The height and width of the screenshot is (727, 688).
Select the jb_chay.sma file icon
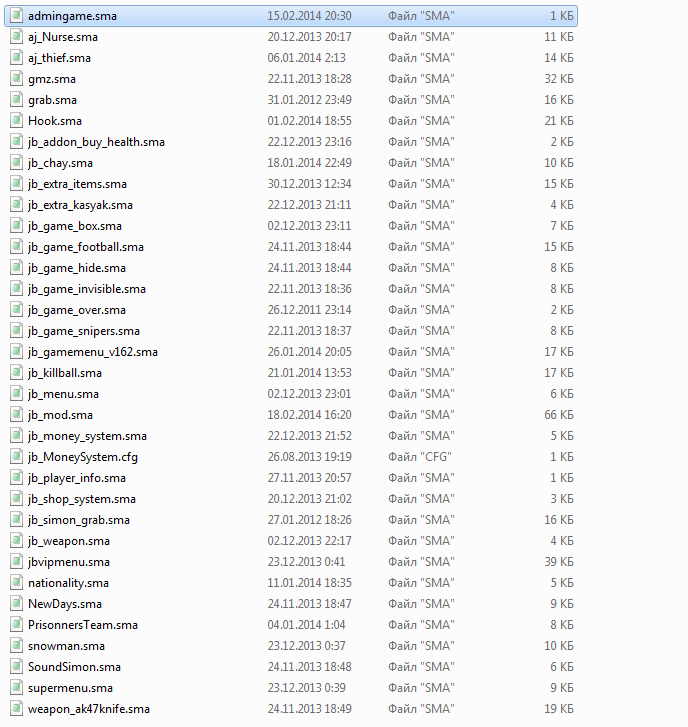click(x=16, y=163)
